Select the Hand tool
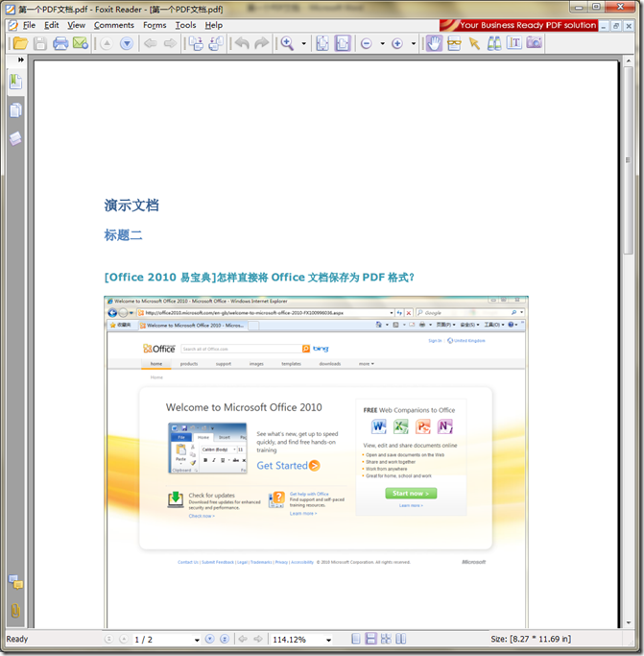644x656 pixels. click(x=434, y=43)
